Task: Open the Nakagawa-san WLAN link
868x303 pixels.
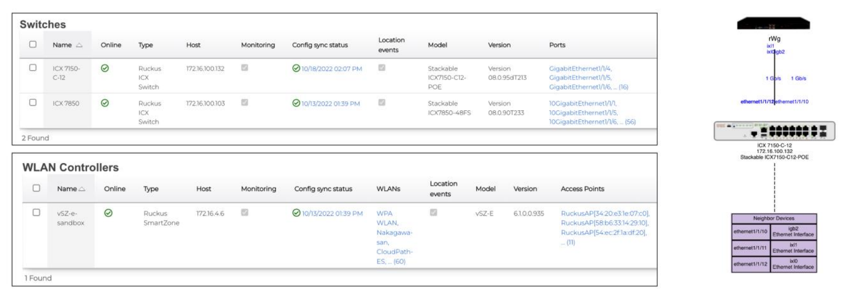Action: (x=394, y=238)
